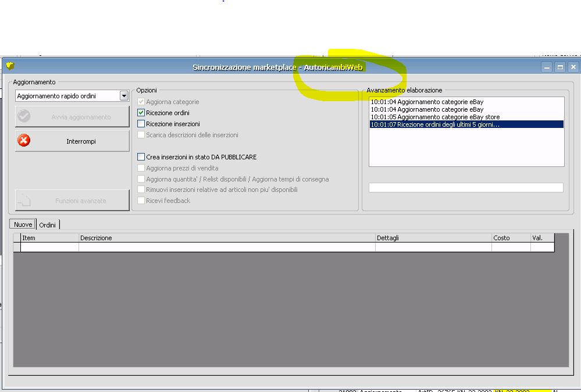The height and width of the screenshot is (392, 581).
Task: Close the Sincronizzazione marketplace window
Action: 573,67
